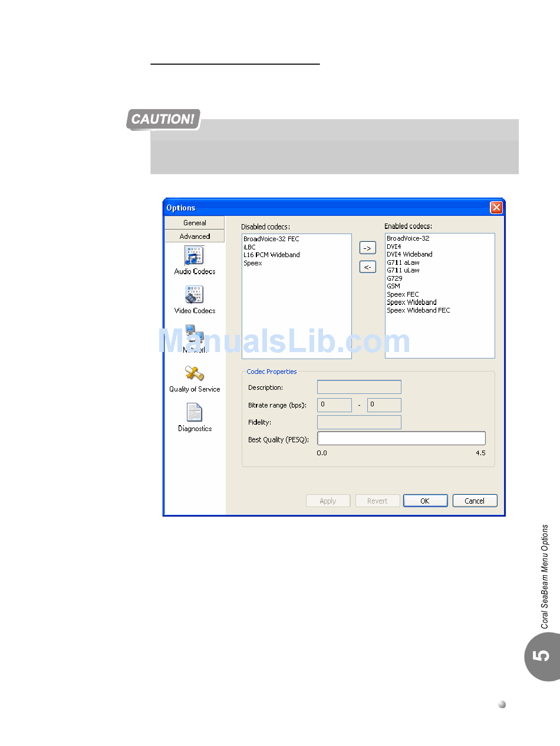This screenshot has height=746, width=560.
Task: Click the Fidelity field
Action: 359,422
